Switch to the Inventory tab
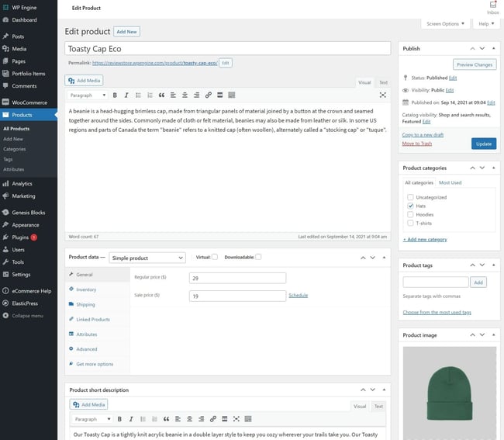Screen dimensions: 504x440 point(86,289)
